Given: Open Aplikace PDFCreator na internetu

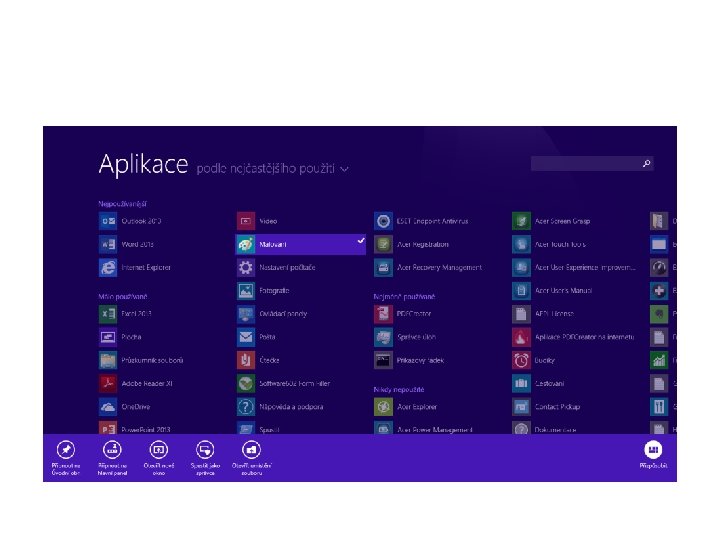Looking at the screenshot, I should [x=521, y=337].
